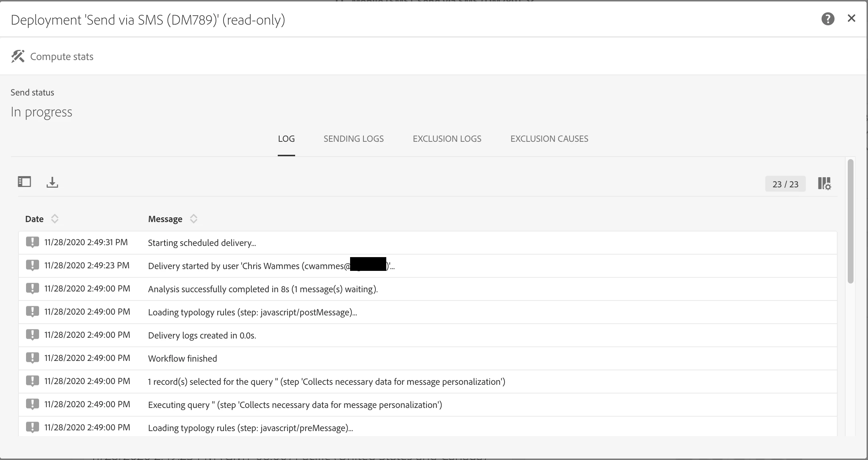Screen dimensions: 868x460
Task: Close the deployment dialog
Action: pyautogui.click(x=851, y=18)
